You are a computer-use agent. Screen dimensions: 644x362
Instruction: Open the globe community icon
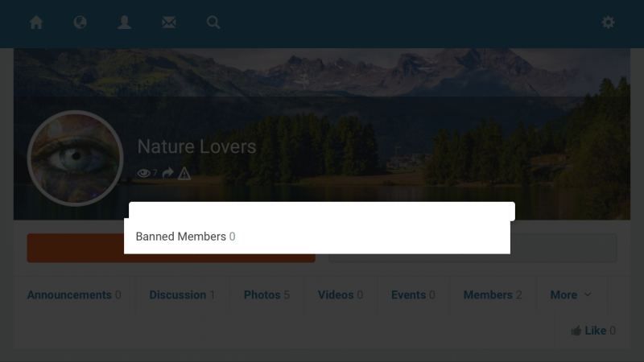pos(80,23)
